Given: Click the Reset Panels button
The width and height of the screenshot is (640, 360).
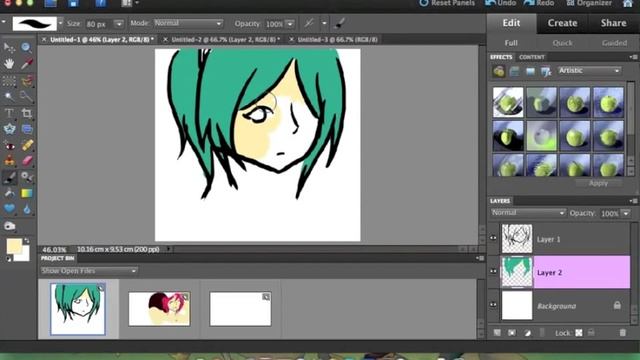Looking at the screenshot, I should click(447, 3).
